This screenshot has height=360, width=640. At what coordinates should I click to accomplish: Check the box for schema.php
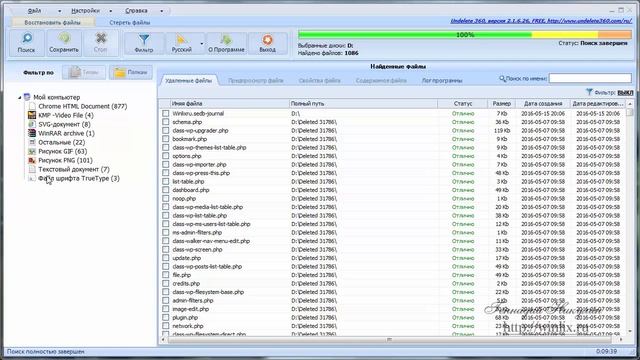[165, 122]
